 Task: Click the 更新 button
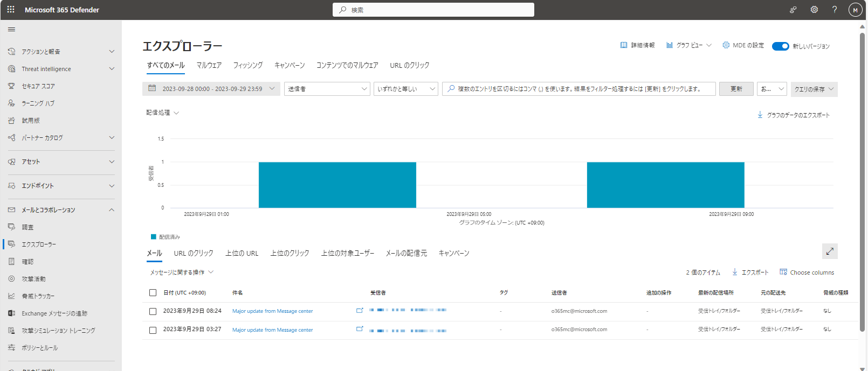(736, 89)
